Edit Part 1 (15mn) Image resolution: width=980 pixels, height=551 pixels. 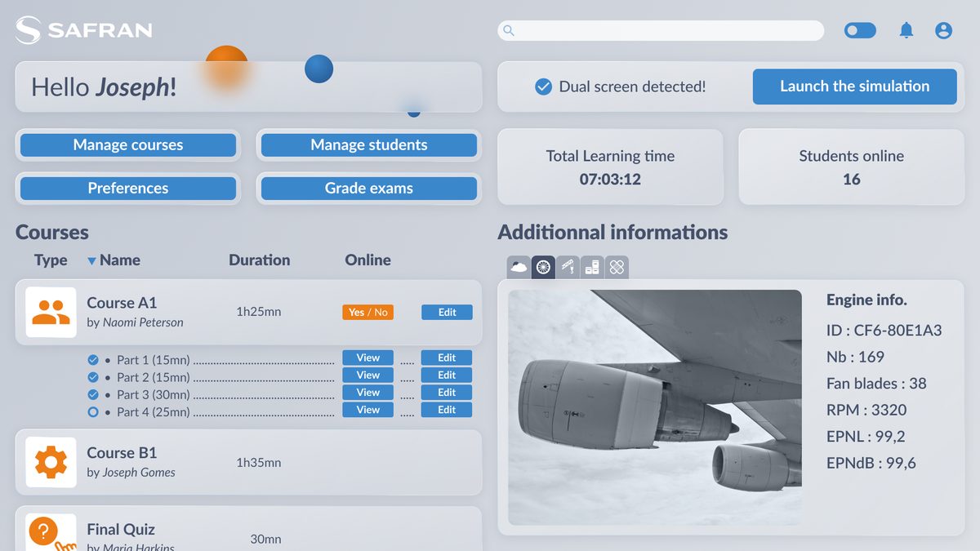[447, 358]
